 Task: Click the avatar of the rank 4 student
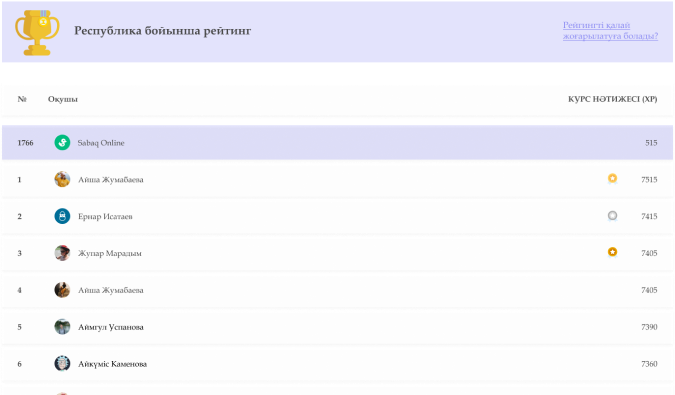point(62,290)
